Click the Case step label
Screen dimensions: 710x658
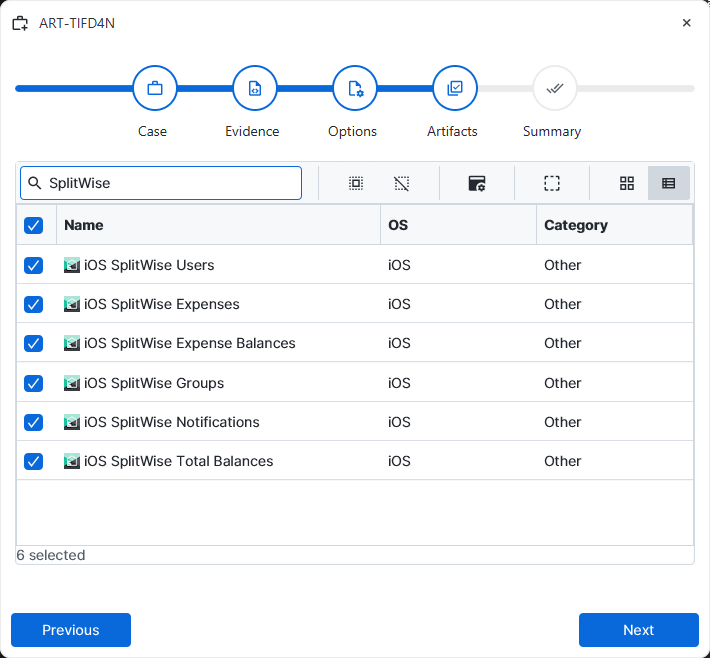click(153, 131)
